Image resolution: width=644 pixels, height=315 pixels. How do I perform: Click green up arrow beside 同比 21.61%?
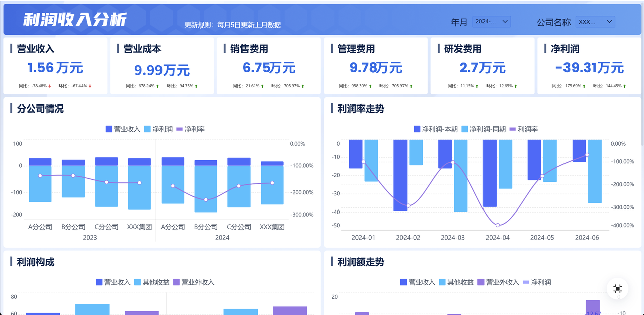(262, 86)
